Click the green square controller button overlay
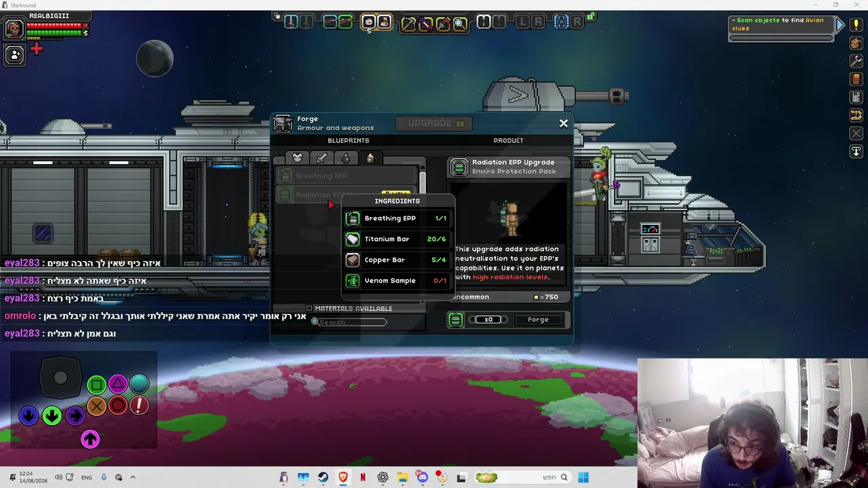 [96, 385]
